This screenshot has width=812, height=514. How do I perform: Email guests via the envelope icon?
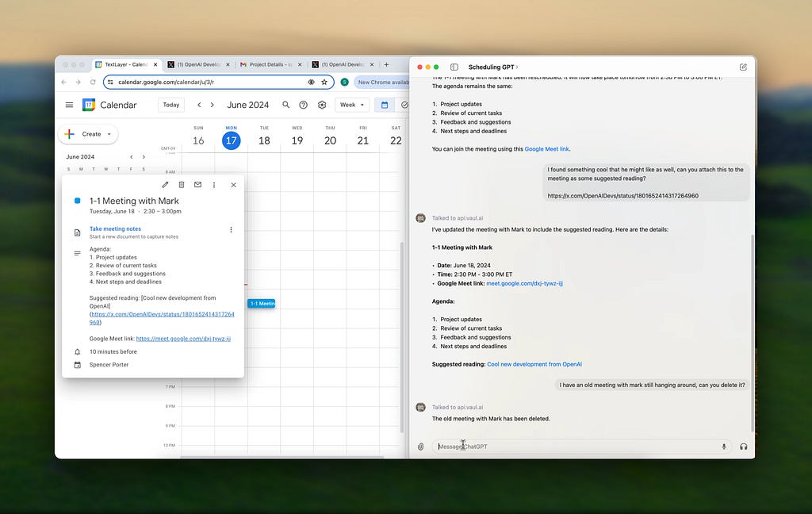[197, 185]
